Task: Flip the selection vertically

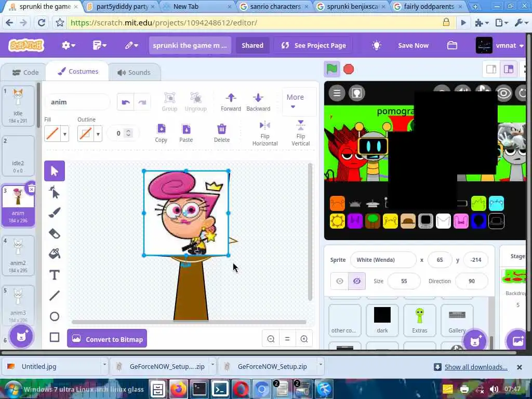Action: [x=301, y=133]
